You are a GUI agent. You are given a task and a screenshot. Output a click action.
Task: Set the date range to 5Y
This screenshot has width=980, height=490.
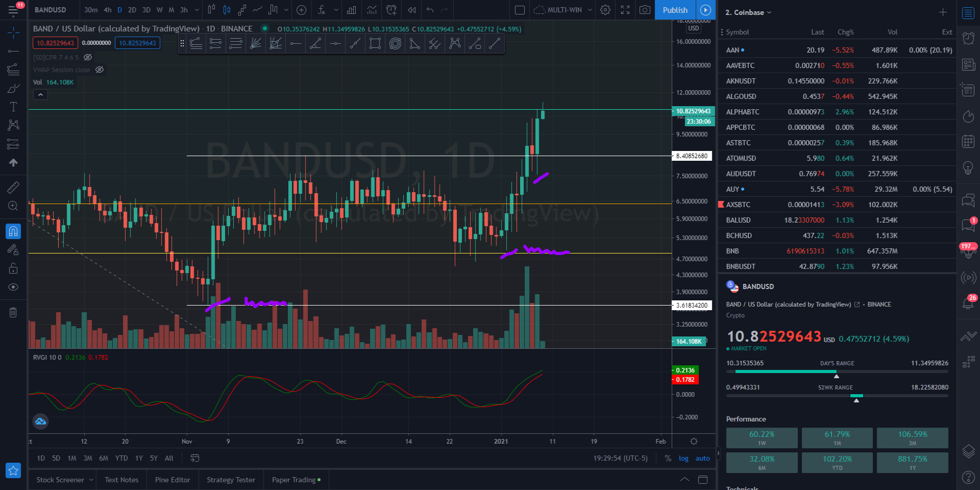(153, 458)
